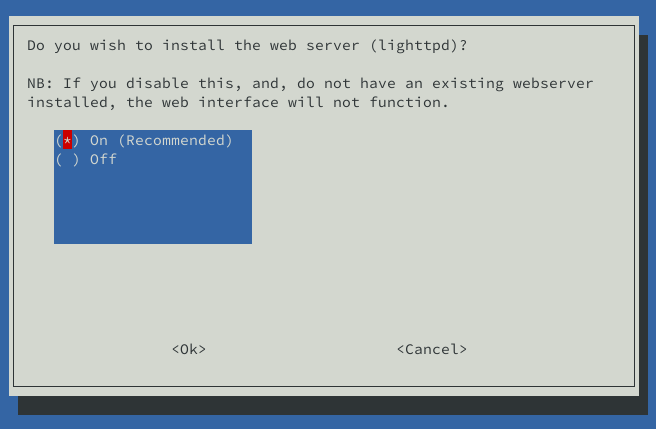Click the red highlighted asterisk marker
The image size is (656, 429).
(x=67, y=141)
